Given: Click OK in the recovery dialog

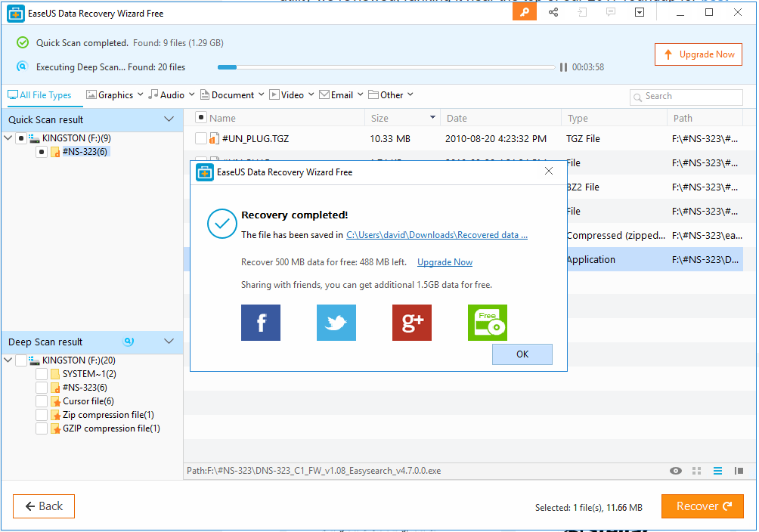Looking at the screenshot, I should tap(522, 354).
